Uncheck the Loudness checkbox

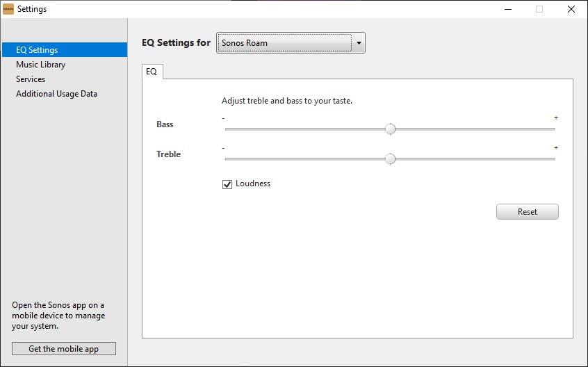coord(227,184)
